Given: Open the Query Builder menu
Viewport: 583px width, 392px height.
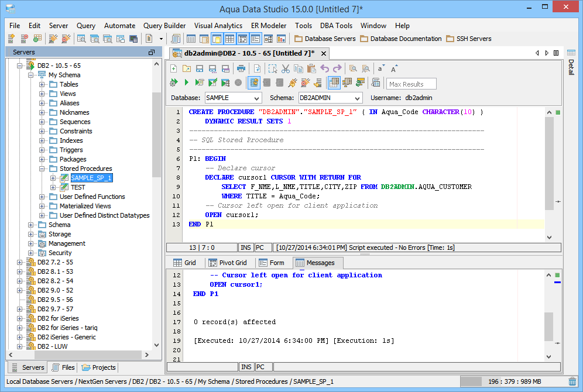Looking at the screenshot, I should (x=164, y=26).
